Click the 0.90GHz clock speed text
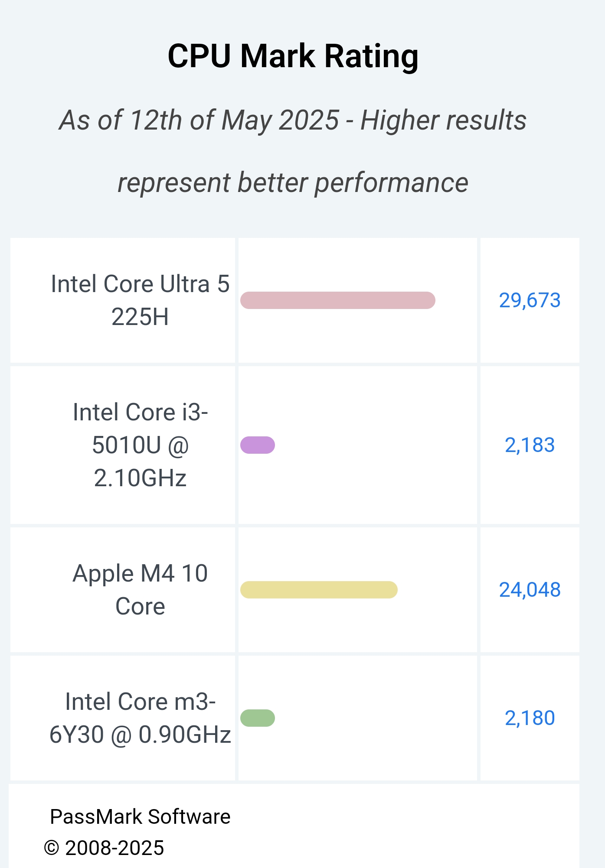This screenshot has width=605, height=868. coord(185,735)
